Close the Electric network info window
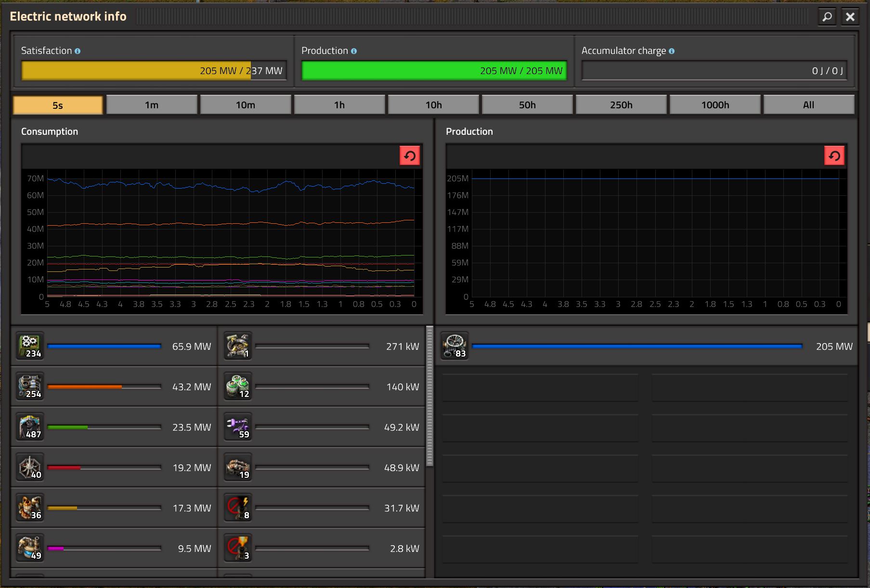Image resolution: width=870 pixels, height=588 pixels. point(850,17)
